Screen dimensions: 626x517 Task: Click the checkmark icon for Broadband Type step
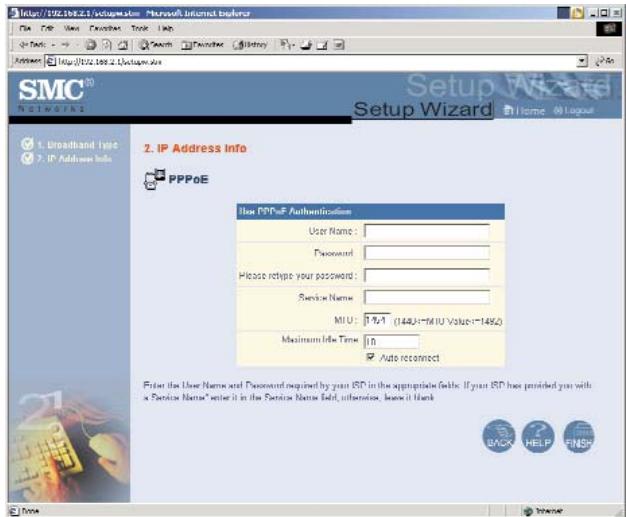coord(27,144)
